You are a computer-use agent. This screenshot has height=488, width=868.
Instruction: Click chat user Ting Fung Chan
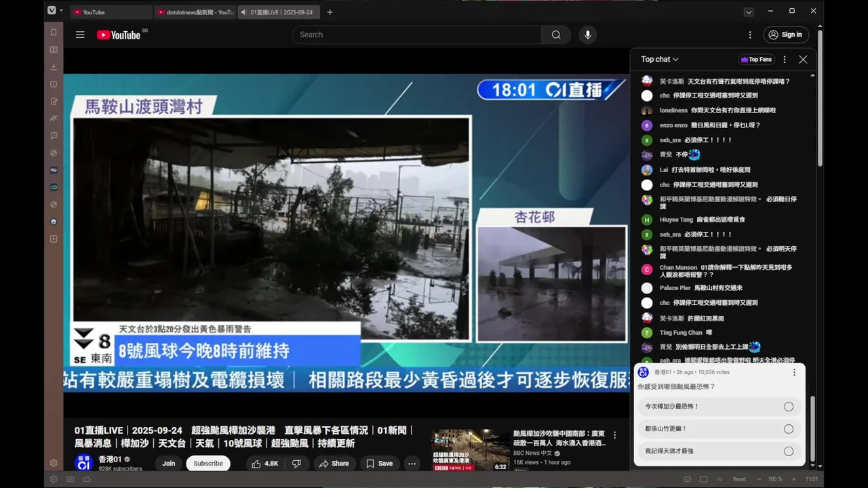681,333
